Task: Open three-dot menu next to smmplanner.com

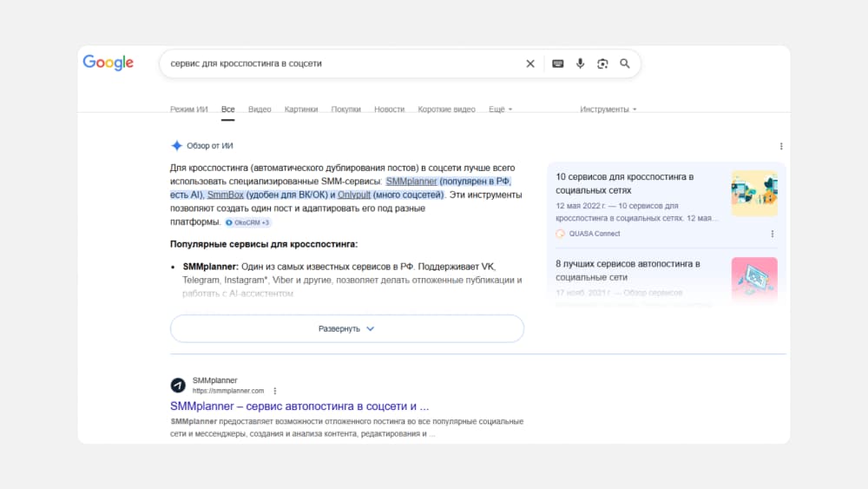Action: (x=274, y=391)
